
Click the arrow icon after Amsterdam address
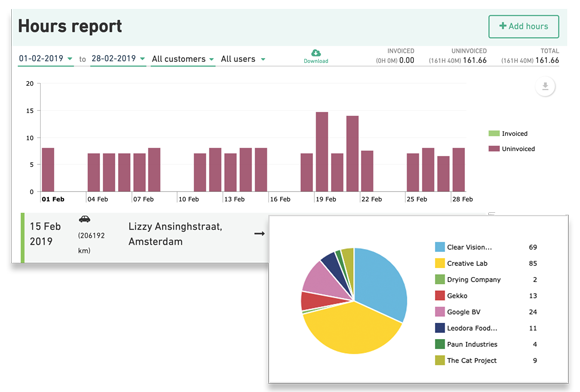(259, 234)
